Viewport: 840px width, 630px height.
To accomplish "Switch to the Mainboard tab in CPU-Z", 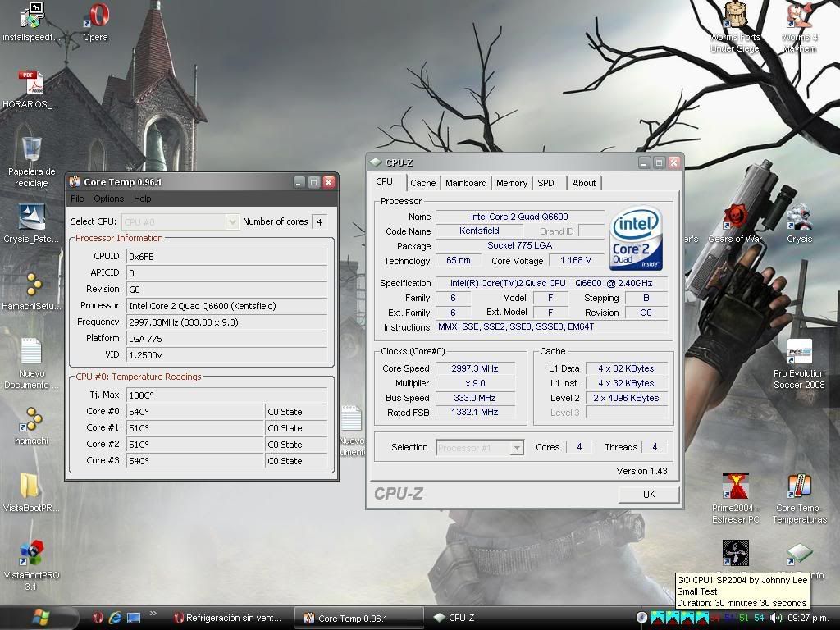I will pyautogui.click(x=466, y=183).
